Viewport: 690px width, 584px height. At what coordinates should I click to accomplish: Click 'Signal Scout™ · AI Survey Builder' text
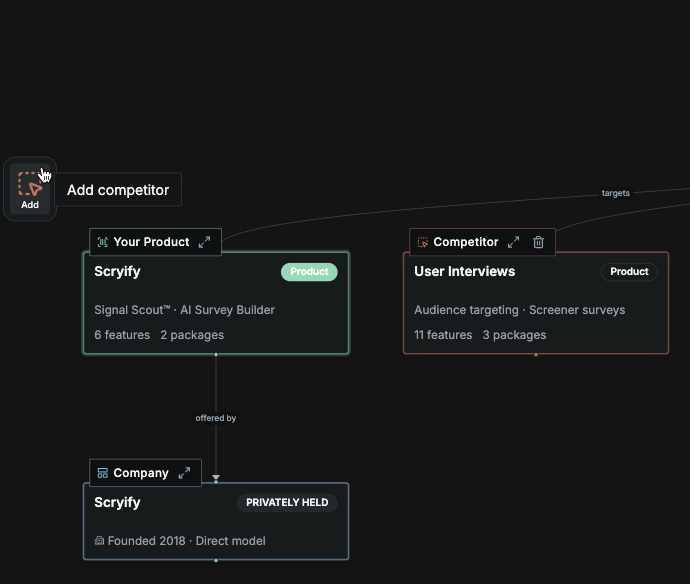pos(184,310)
